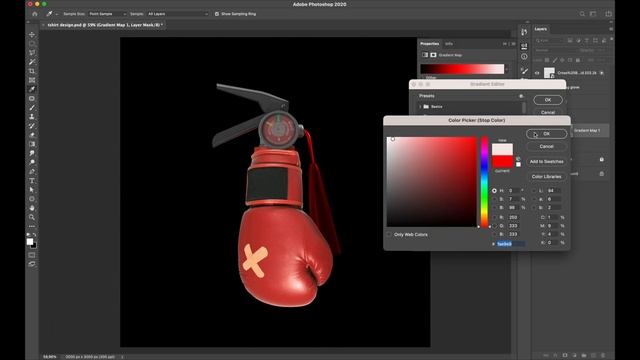Select the Pen tool

[x=32, y=171]
